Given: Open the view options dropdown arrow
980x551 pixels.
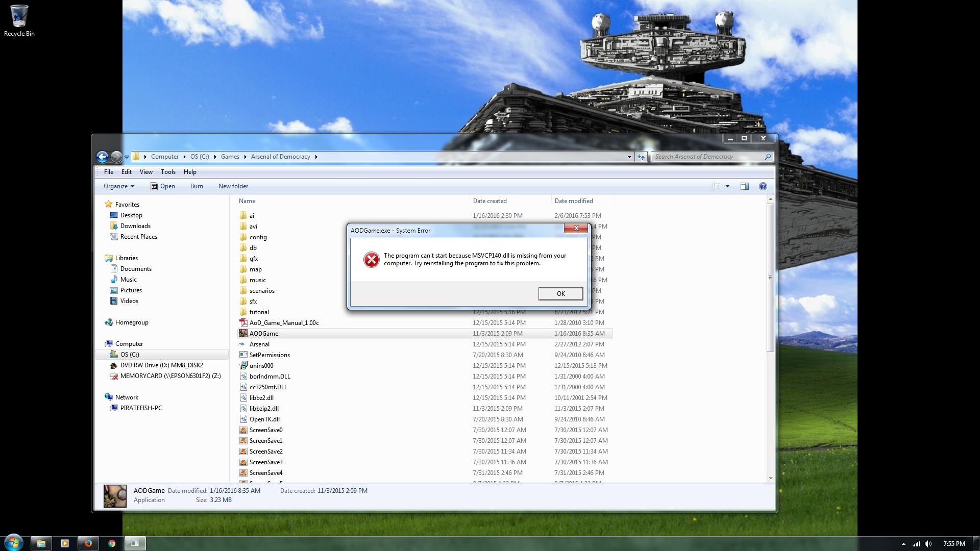Looking at the screenshot, I should point(727,186).
